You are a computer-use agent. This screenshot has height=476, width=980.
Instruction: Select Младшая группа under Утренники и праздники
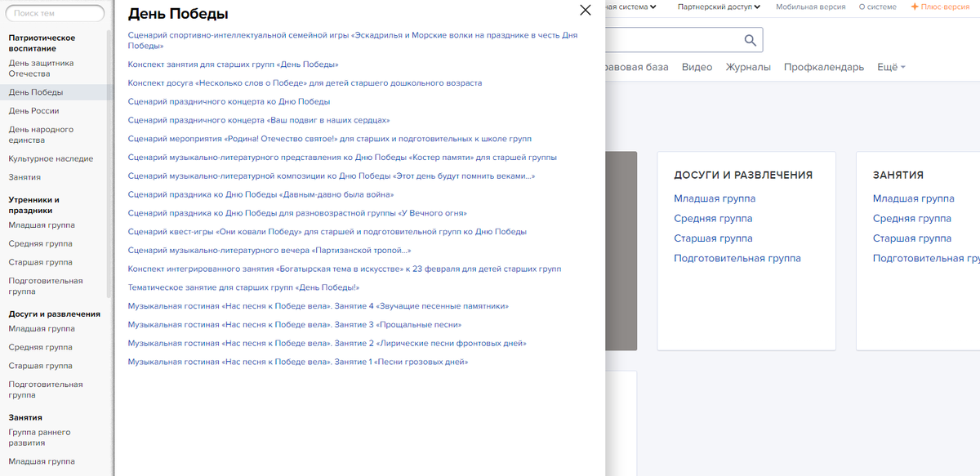point(42,225)
